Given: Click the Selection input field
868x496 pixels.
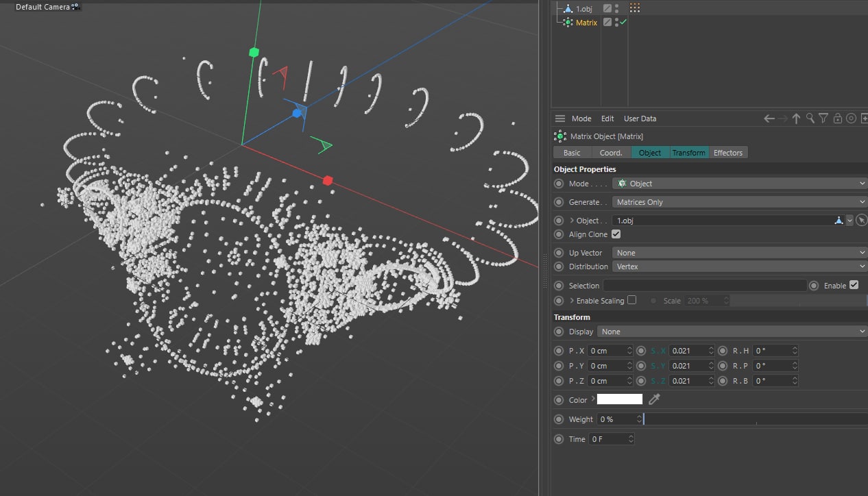Looking at the screenshot, I should click(x=705, y=285).
